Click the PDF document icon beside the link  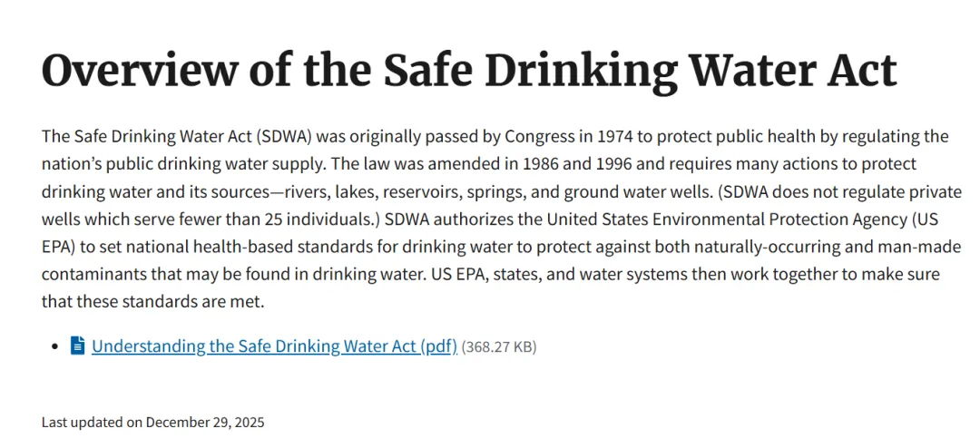pos(78,346)
